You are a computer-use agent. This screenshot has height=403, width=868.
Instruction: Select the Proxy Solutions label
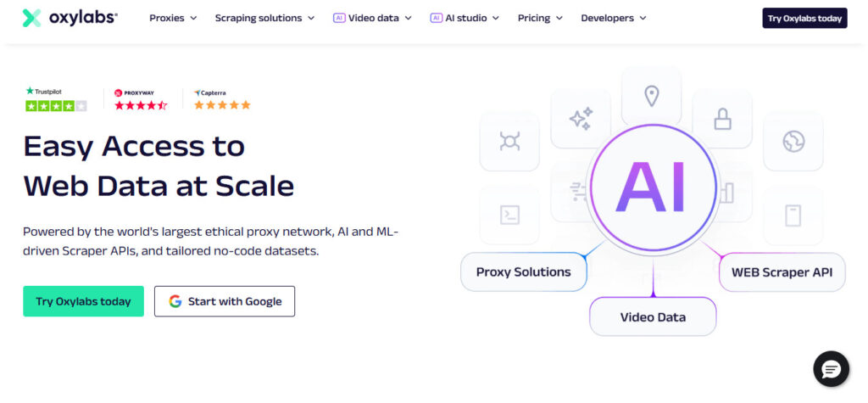click(523, 272)
